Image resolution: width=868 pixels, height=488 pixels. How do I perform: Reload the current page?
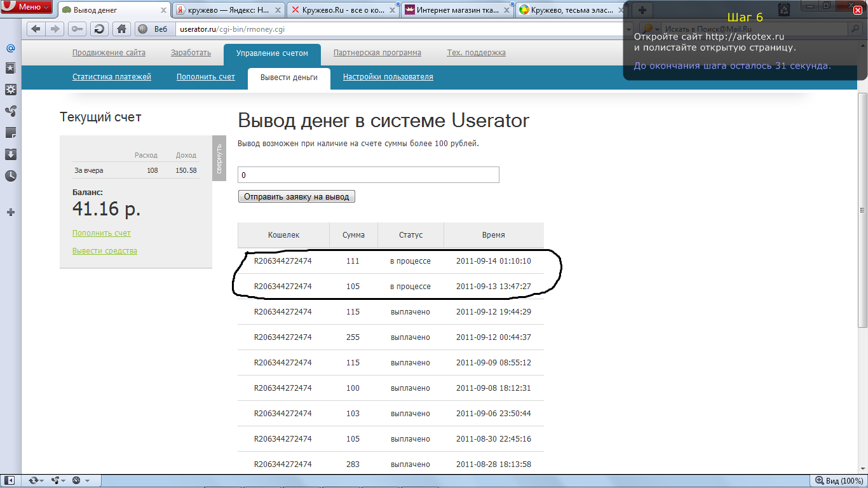99,29
